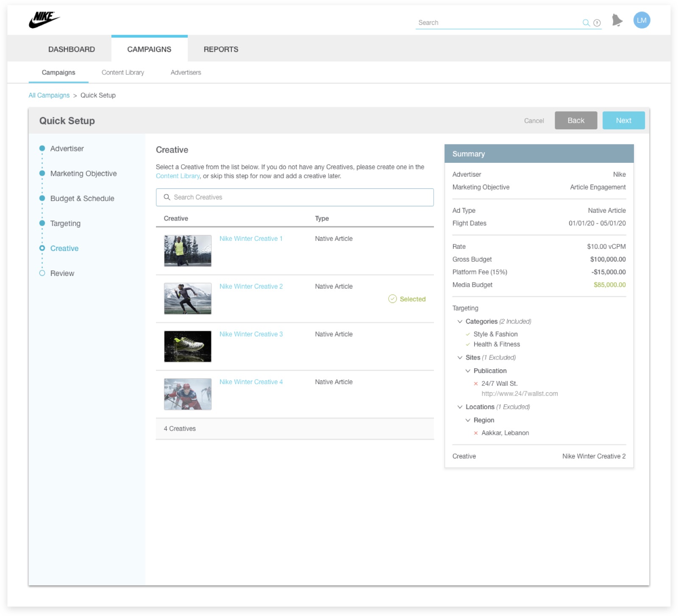678x616 pixels.
Task: Click the check mark beside Style & Fashion
Action: click(468, 334)
